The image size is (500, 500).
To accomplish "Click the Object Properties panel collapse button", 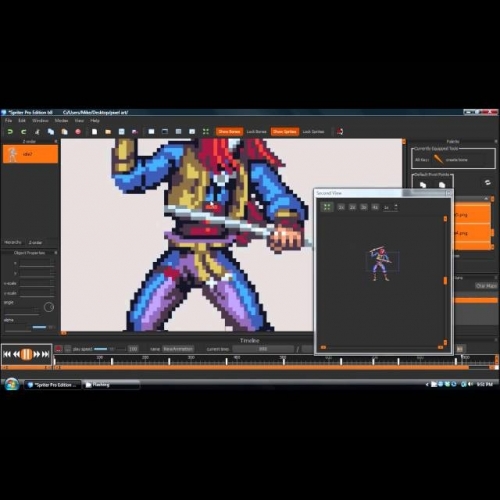I will 56,253.
